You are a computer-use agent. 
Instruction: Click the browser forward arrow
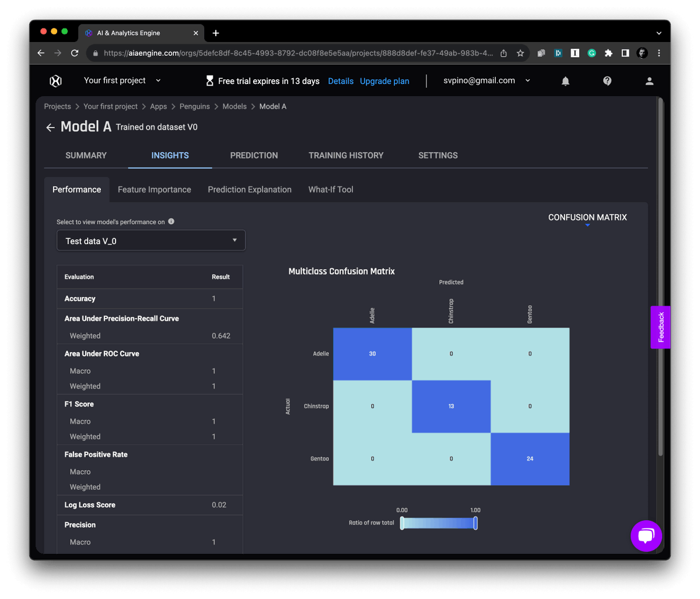point(58,53)
